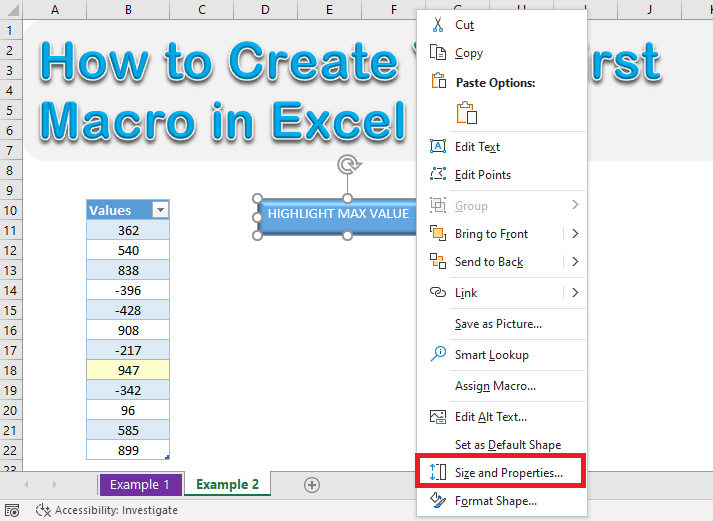
Task: Select the cell containing 96
Action: point(128,410)
